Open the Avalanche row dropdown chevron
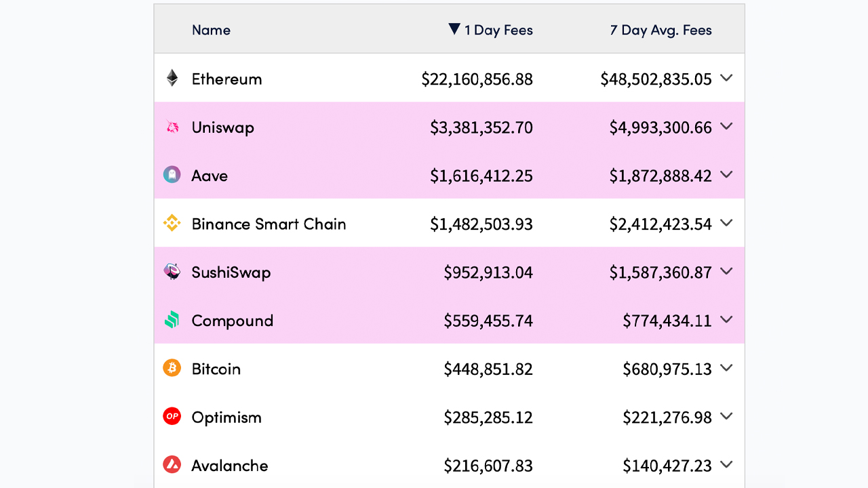 [726, 465]
